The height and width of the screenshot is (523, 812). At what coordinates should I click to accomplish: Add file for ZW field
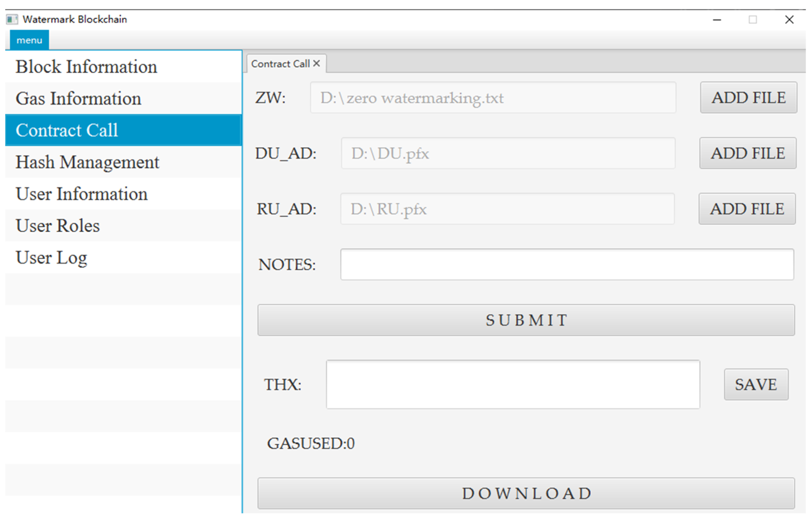tap(749, 97)
